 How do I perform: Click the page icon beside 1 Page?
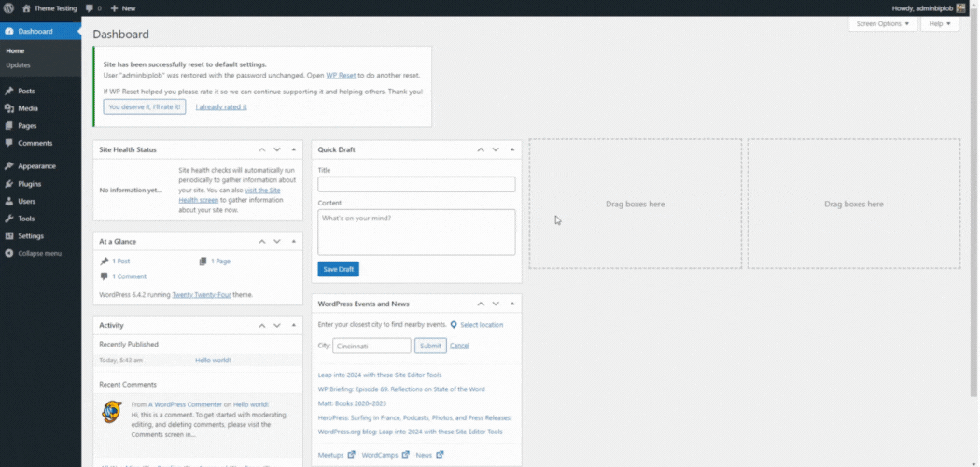(203, 262)
